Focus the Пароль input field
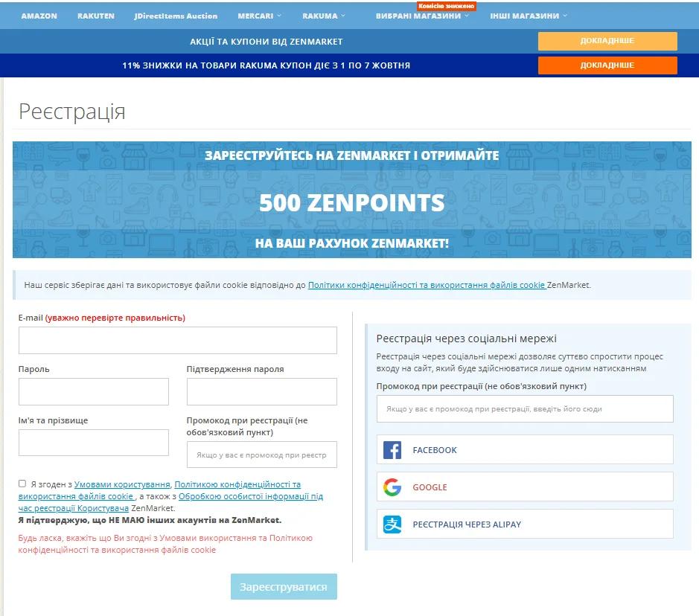This screenshot has height=616, width=699. tap(94, 391)
